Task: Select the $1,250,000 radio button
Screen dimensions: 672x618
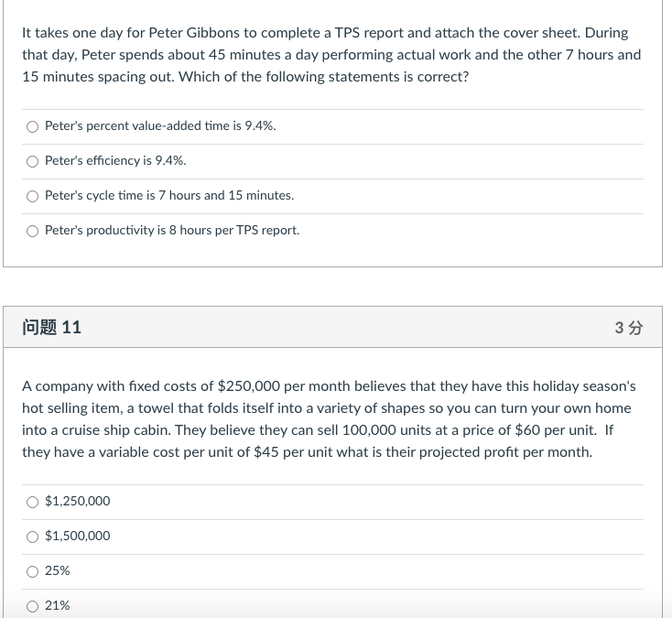Action: [33, 502]
